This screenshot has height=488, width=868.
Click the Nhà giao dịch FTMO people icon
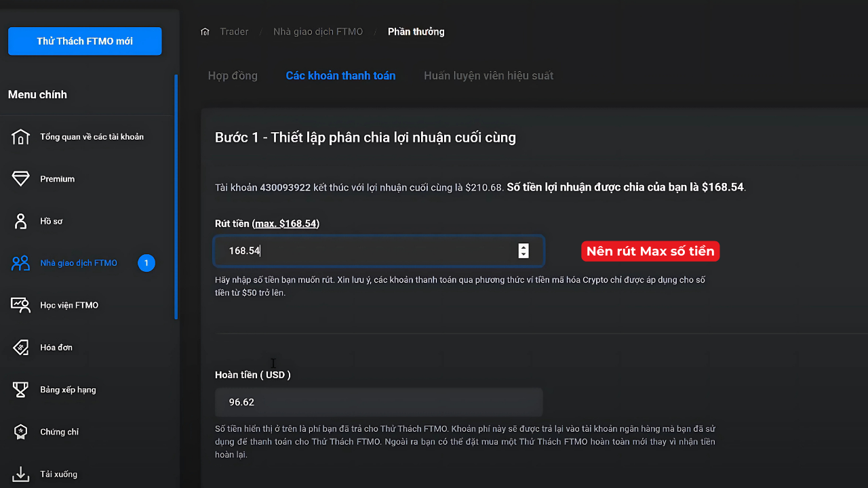[20, 263]
